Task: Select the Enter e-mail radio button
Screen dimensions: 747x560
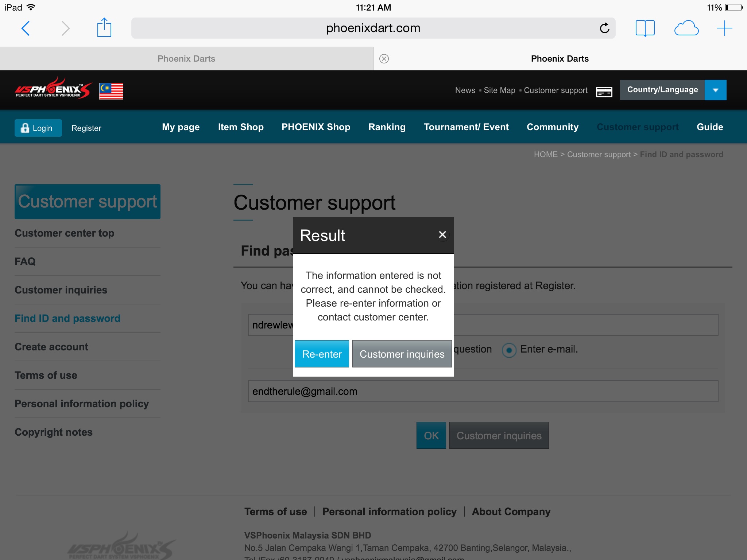Action: pyautogui.click(x=509, y=350)
